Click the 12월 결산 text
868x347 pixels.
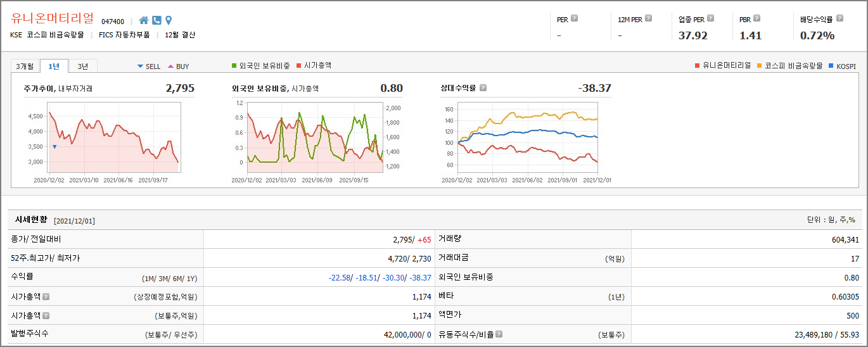pos(180,35)
